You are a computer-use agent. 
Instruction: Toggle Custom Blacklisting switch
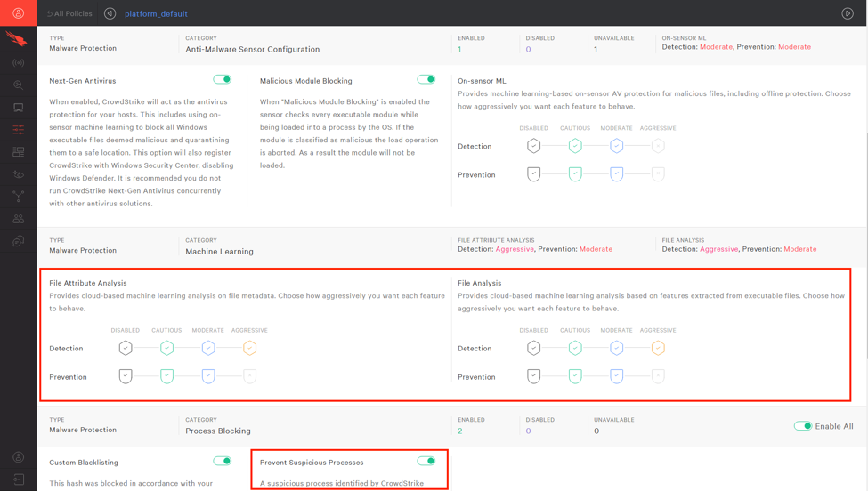tap(223, 461)
